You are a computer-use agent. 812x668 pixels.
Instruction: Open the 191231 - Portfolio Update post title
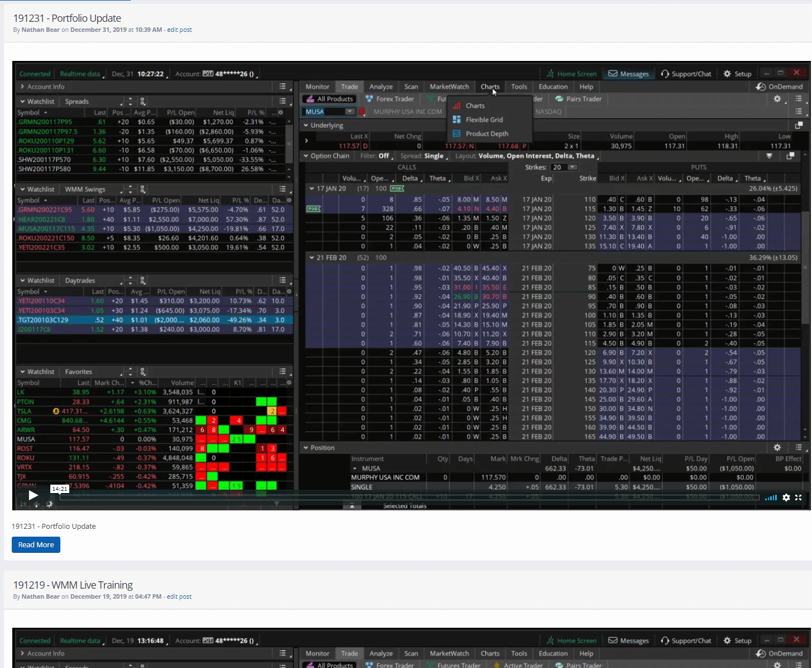click(x=67, y=18)
